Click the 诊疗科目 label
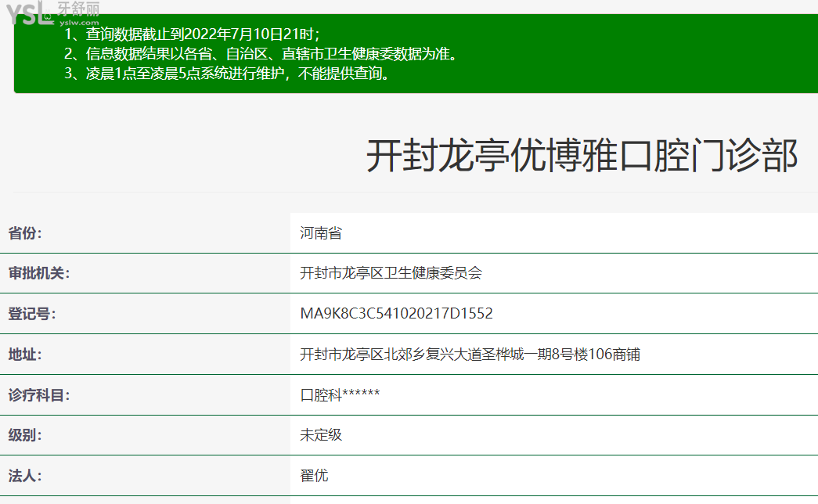 38,395
